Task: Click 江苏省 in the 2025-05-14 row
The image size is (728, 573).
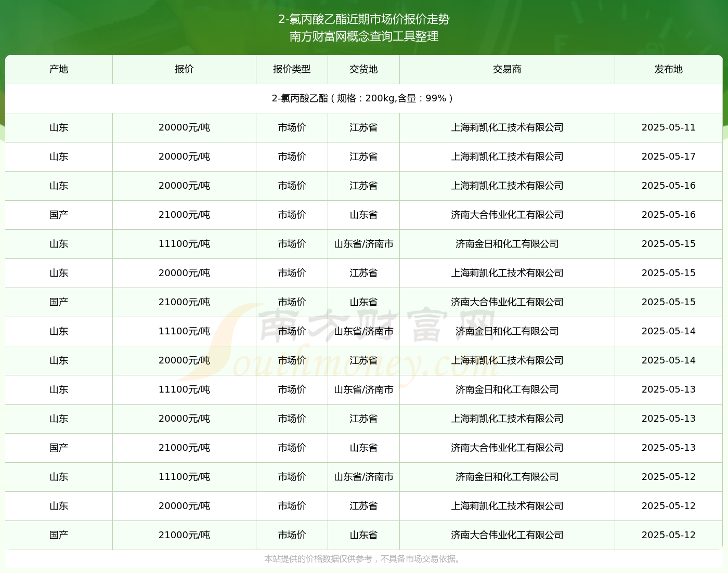Action: click(x=363, y=360)
